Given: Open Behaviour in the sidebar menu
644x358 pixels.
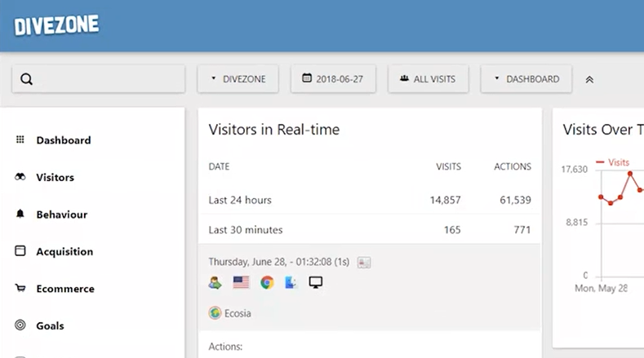Looking at the screenshot, I should tap(61, 214).
